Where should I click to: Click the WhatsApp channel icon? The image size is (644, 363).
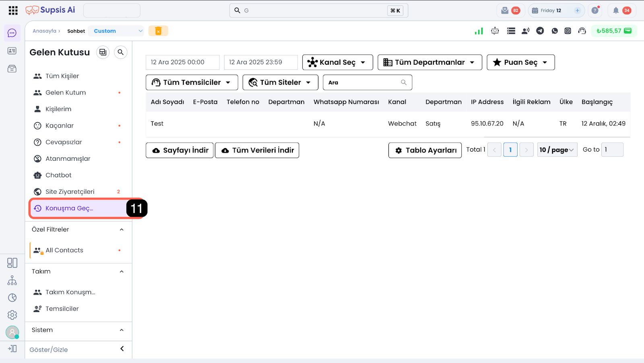click(555, 31)
